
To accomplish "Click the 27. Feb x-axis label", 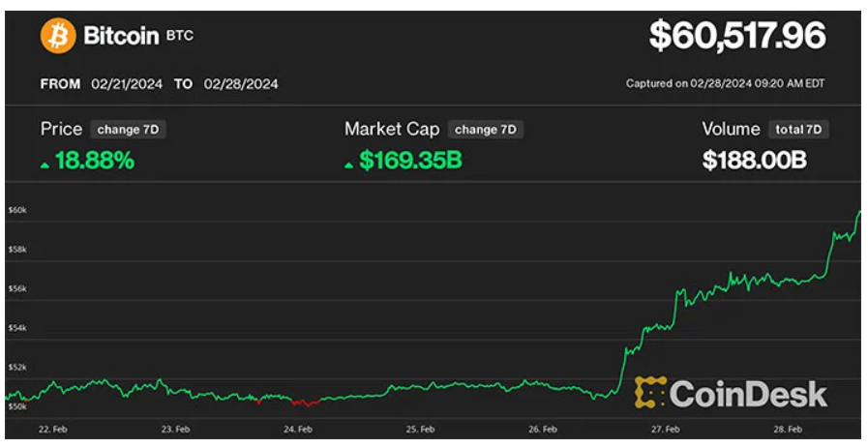I will 665,430.
